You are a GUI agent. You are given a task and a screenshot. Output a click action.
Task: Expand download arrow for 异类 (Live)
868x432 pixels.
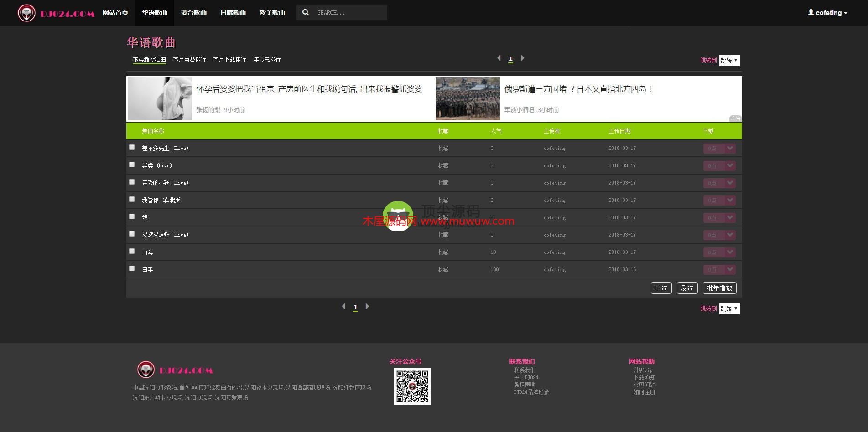(730, 165)
